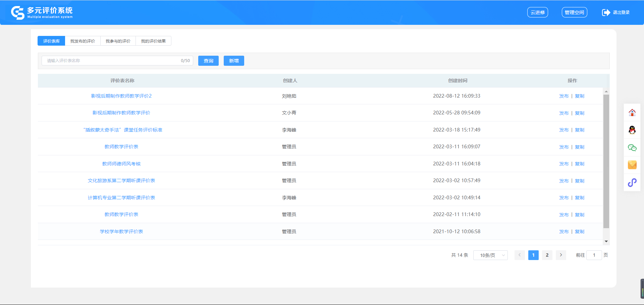The image size is (644, 305).
Task: Switch to 我发布的评价 tab
Action: coord(83,41)
